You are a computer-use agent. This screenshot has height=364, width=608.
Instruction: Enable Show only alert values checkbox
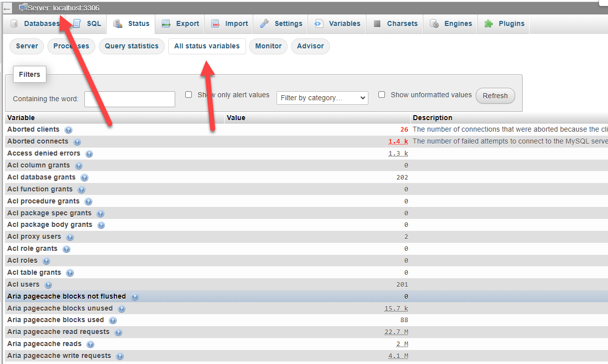[189, 95]
